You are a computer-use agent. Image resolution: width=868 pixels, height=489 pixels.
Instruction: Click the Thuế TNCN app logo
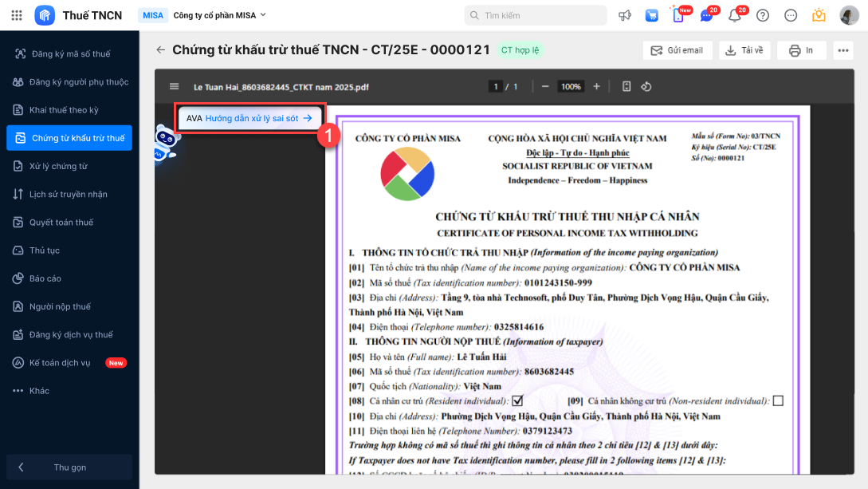45,15
